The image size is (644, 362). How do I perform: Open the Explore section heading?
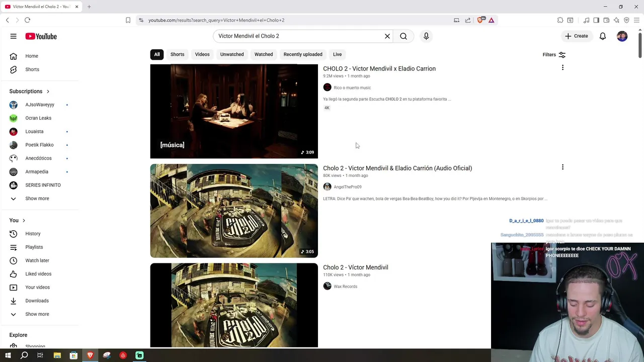[18, 335]
